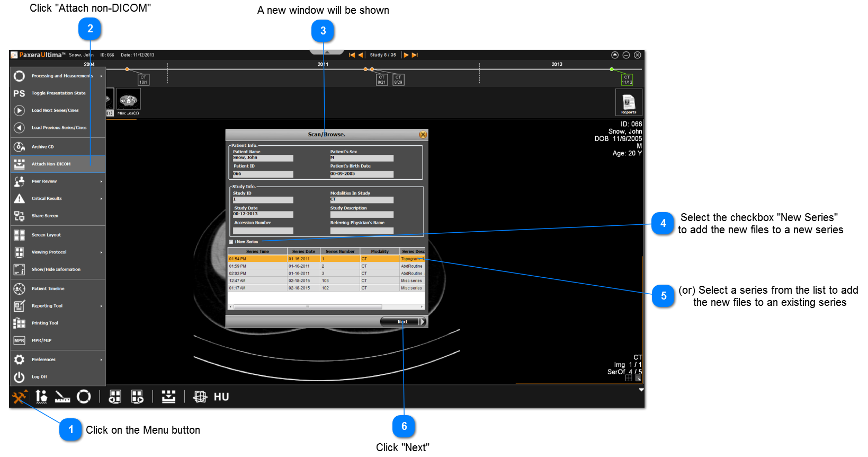Open Attach Non-DICOM from the menu
868x457 pixels.
click(x=51, y=164)
